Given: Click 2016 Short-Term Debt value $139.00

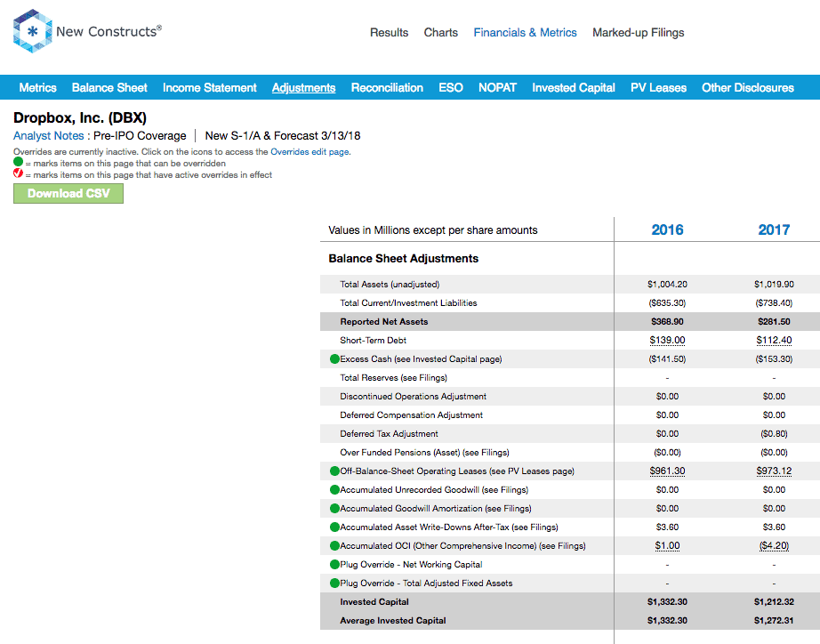Looking at the screenshot, I should click(x=667, y=340).
